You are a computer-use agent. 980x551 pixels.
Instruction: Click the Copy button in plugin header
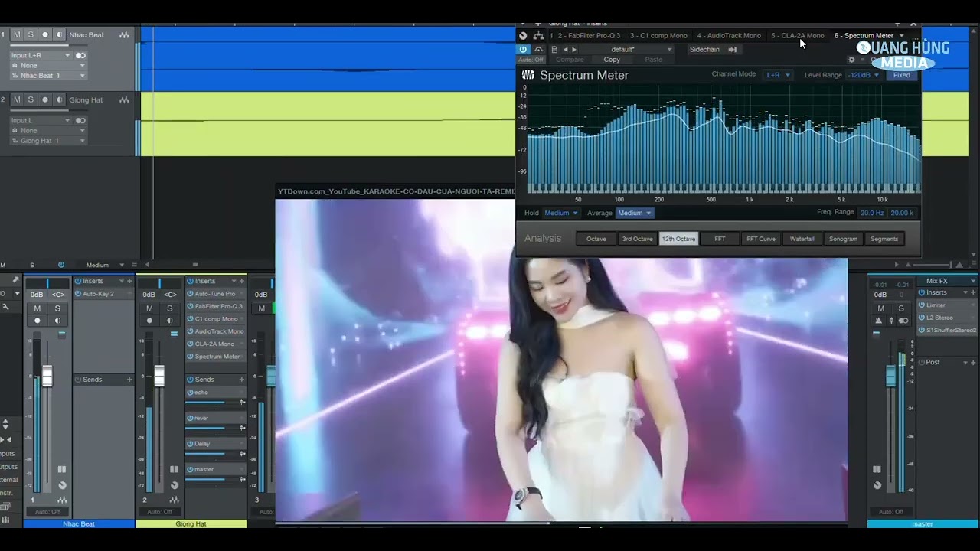[x=612, y=60]
